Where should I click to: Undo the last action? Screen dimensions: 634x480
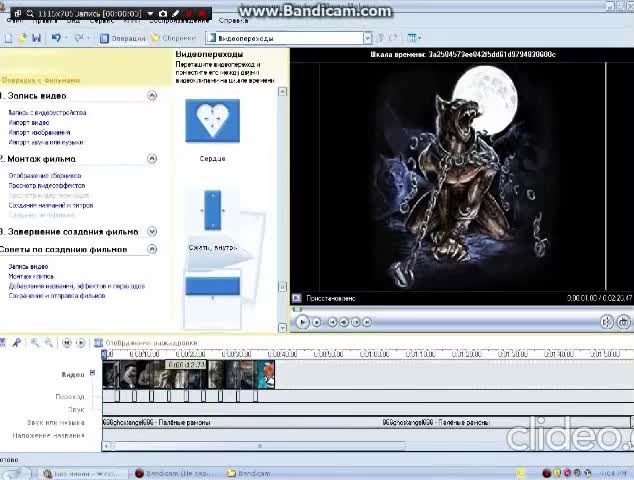56,38
